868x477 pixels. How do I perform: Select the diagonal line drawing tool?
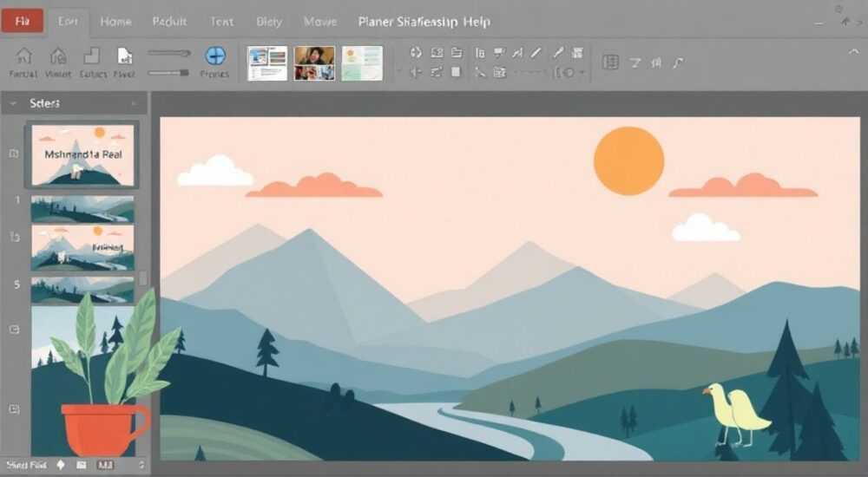coord(536,53)
